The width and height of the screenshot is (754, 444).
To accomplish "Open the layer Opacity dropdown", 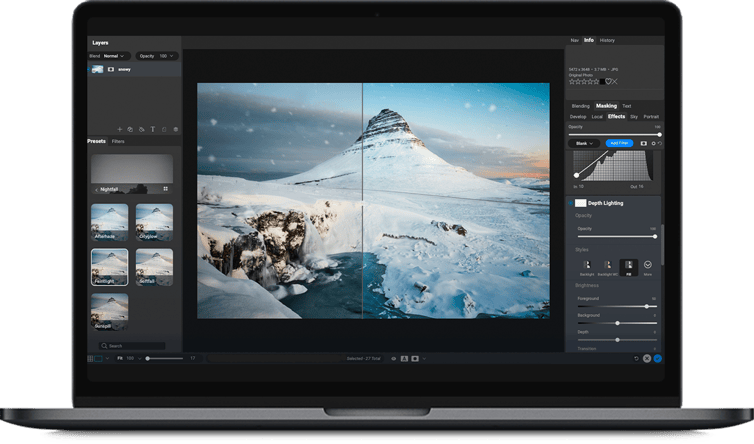I will pyautogui.click(x=157, y=56).
